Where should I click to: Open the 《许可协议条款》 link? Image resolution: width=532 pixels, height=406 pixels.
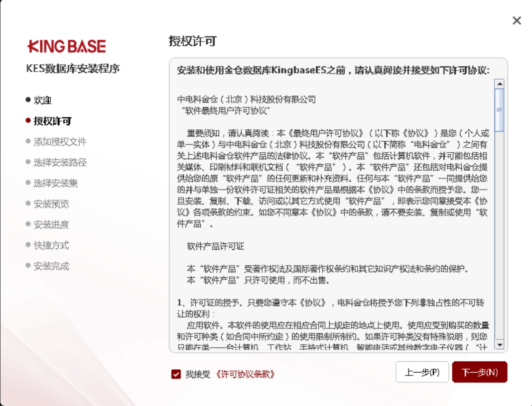[245, 374]
